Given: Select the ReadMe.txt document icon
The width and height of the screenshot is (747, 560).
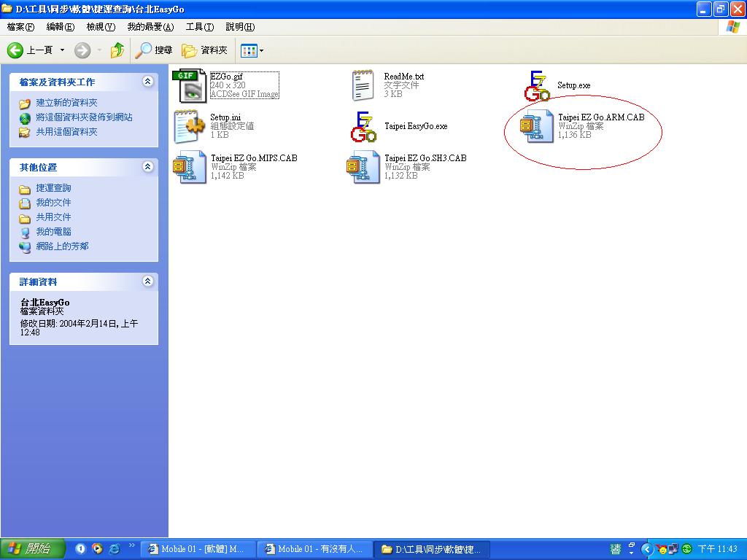Looking at the screenshot, I should (x=363, y=86).
